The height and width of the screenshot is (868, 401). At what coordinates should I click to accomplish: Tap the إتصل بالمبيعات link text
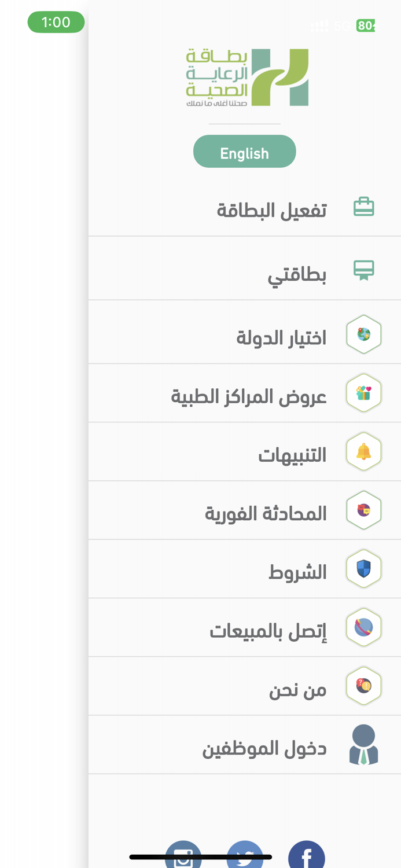coord(269,630)
